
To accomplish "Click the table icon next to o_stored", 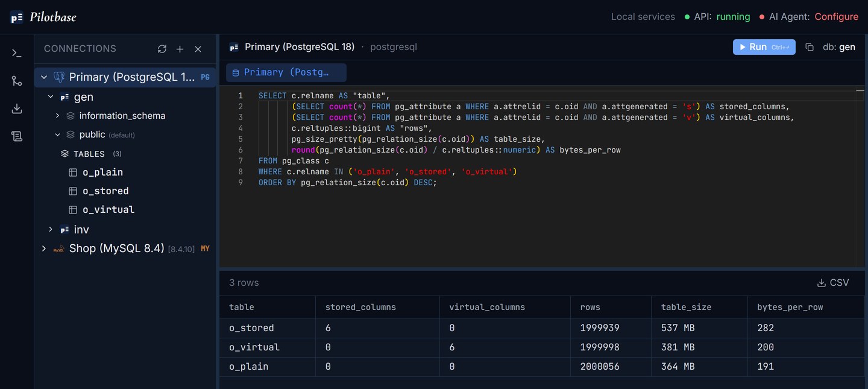I will point(73,191).
